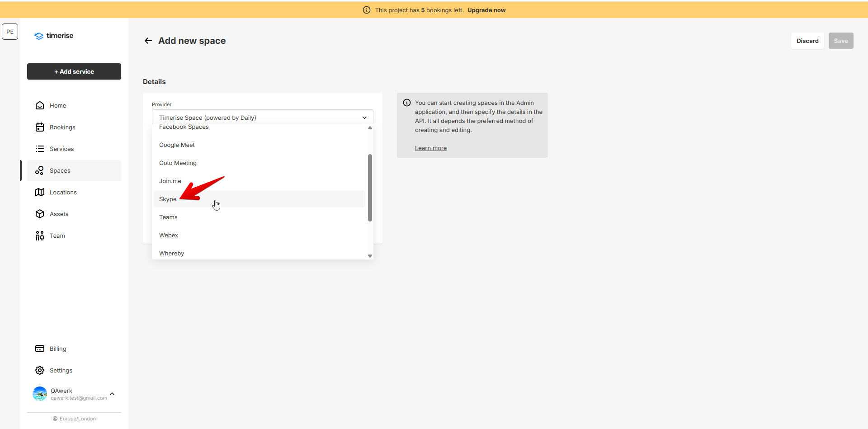The image size is (868, 429).
Task: Click the Add service button
Action: [74, 71]
